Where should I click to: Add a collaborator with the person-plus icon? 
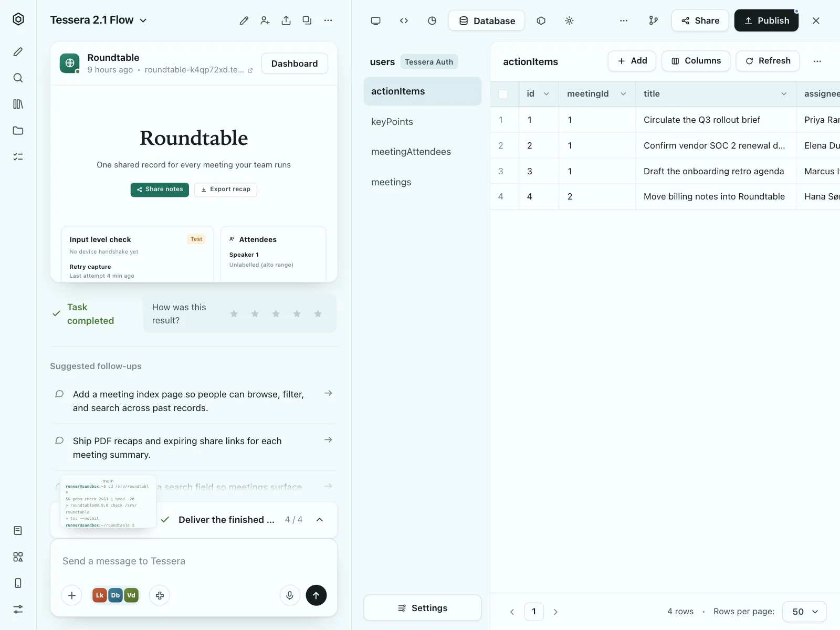[265, 20]
